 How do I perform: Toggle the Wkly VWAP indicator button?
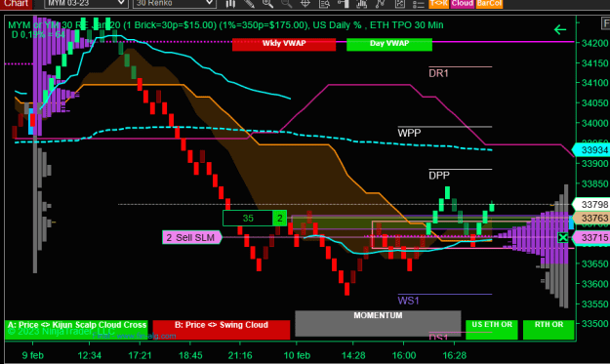(284, 44)
